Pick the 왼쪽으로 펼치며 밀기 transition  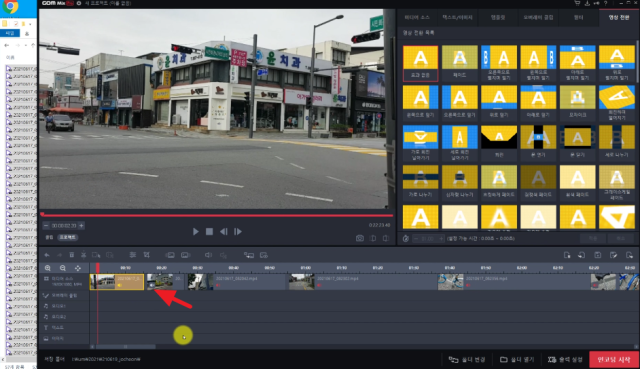[538, 63]
